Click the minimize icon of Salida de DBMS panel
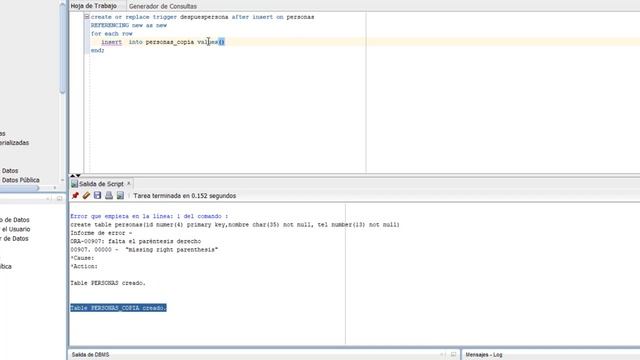This screenshot has height=360, width=640. coord(442,354)
